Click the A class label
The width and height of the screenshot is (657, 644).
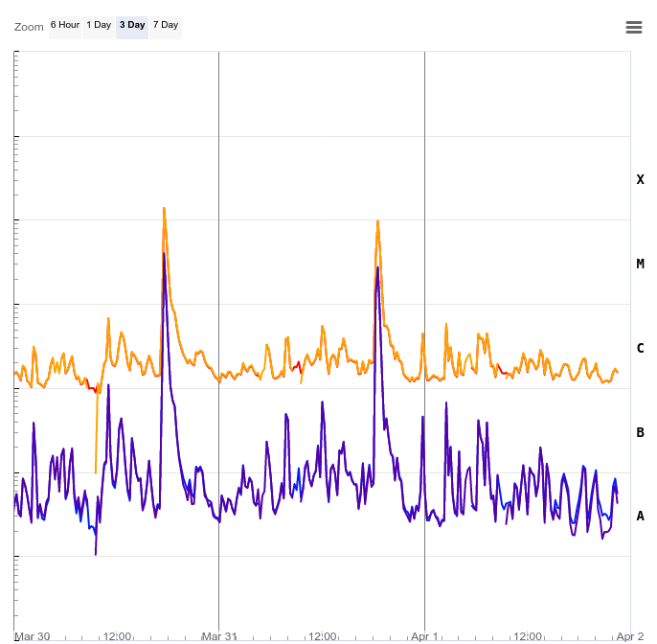point(640,516)
